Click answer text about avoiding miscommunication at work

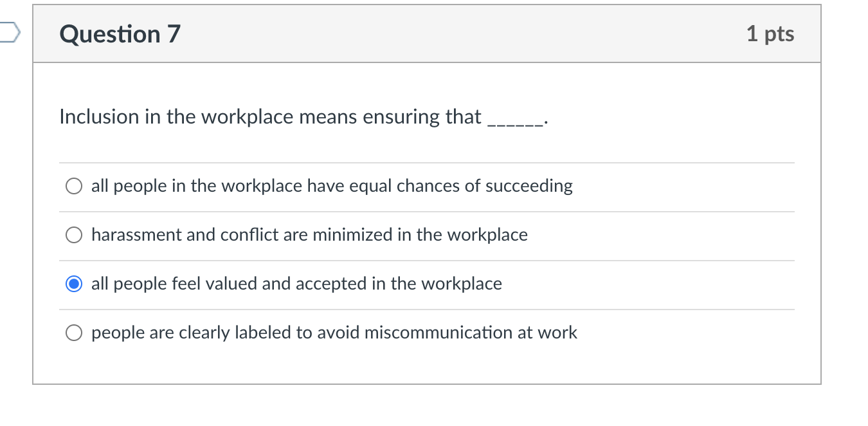click(334, 333)
